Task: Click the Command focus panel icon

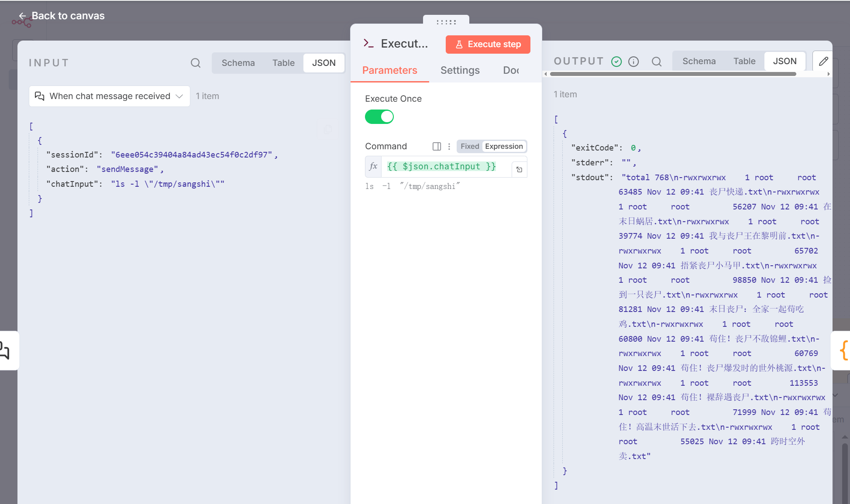Action: pyautogui.click(x=437, y=146)
